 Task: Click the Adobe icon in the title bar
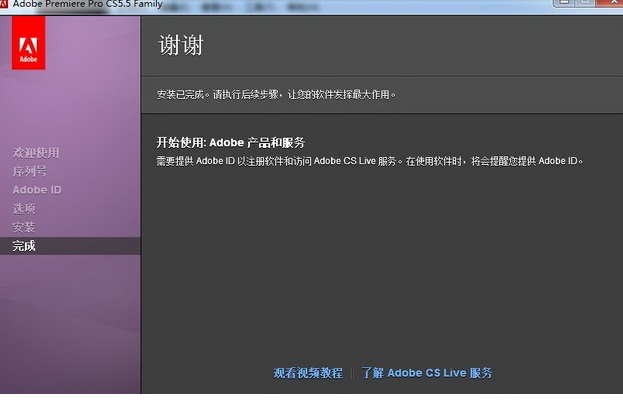pos(4,4)
